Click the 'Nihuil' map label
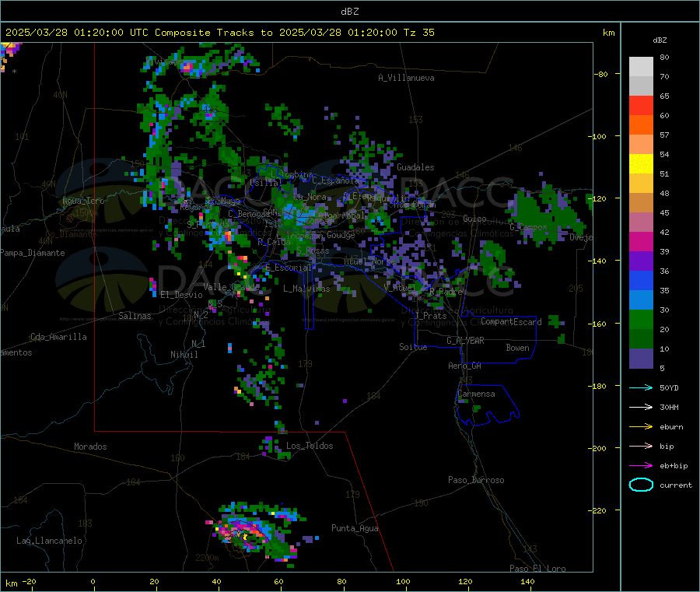700x592 pixels. (x=184, y=355)
